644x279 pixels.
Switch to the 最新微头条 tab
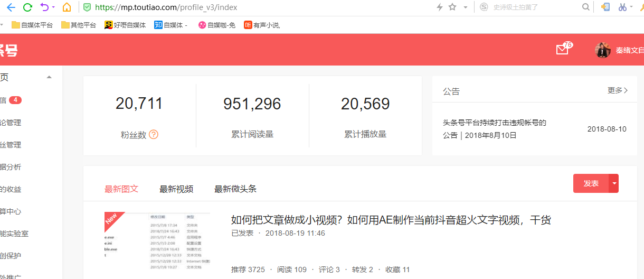click(x=235, y=189)
